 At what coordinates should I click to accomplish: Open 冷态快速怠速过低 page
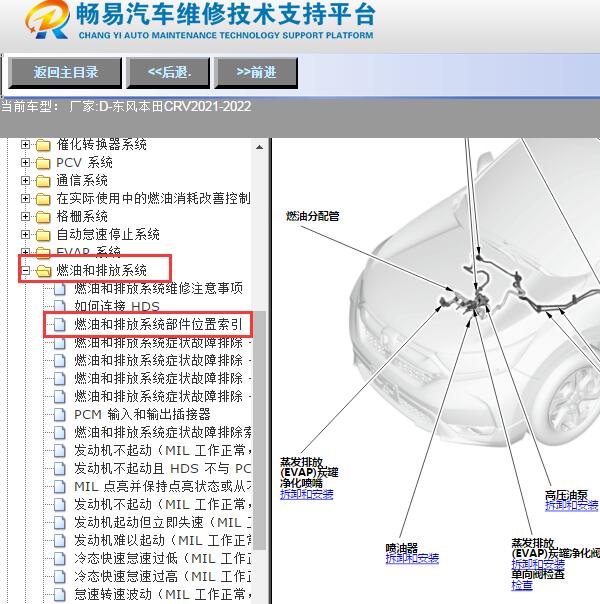pos(163,558)
